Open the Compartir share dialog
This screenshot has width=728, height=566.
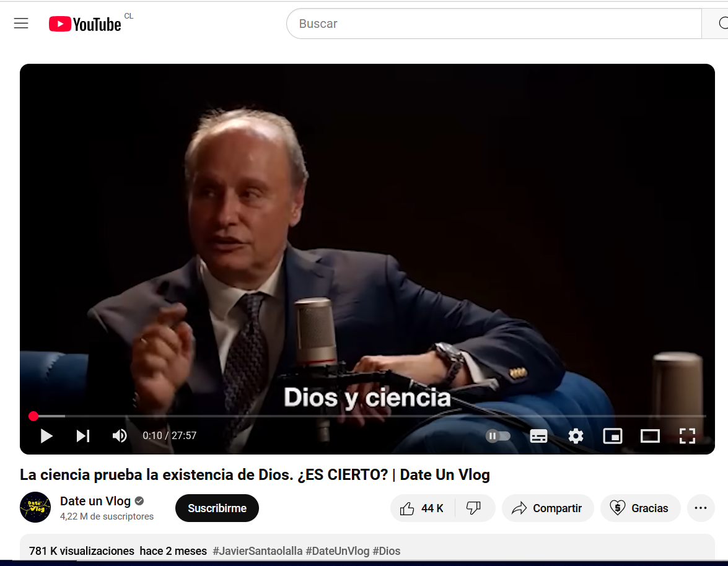point(547,508)
